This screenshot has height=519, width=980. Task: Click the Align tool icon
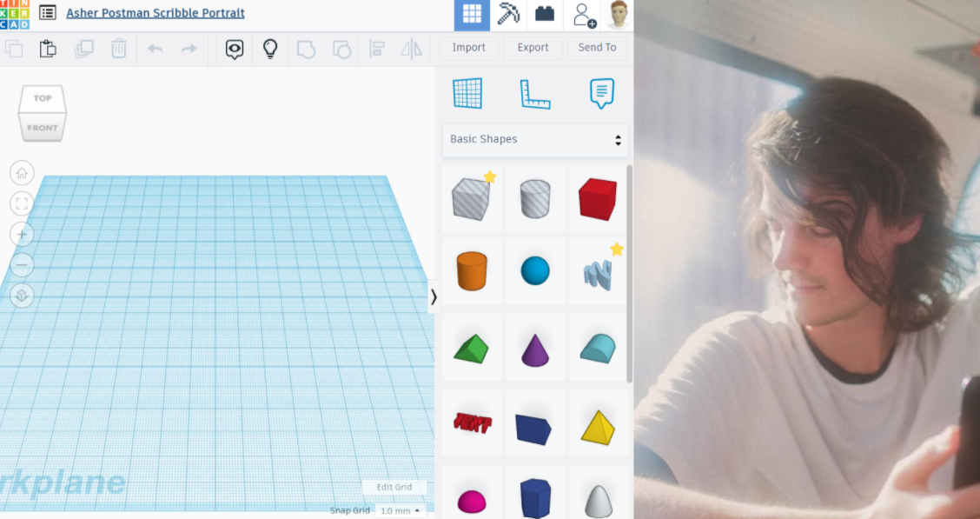coord(377,49)
